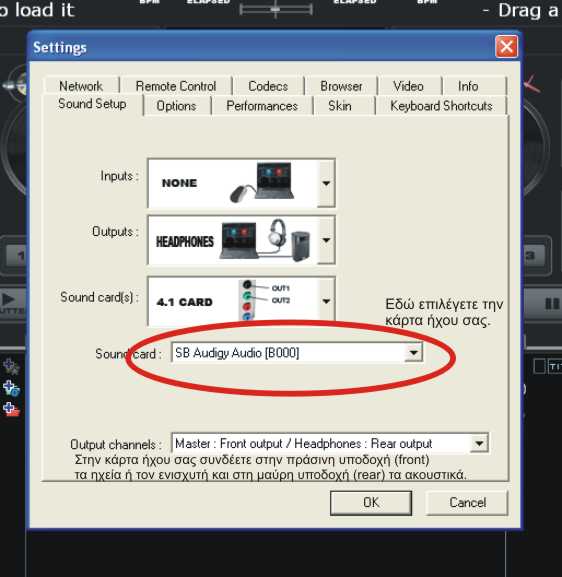Click the Cancel button

467,503
